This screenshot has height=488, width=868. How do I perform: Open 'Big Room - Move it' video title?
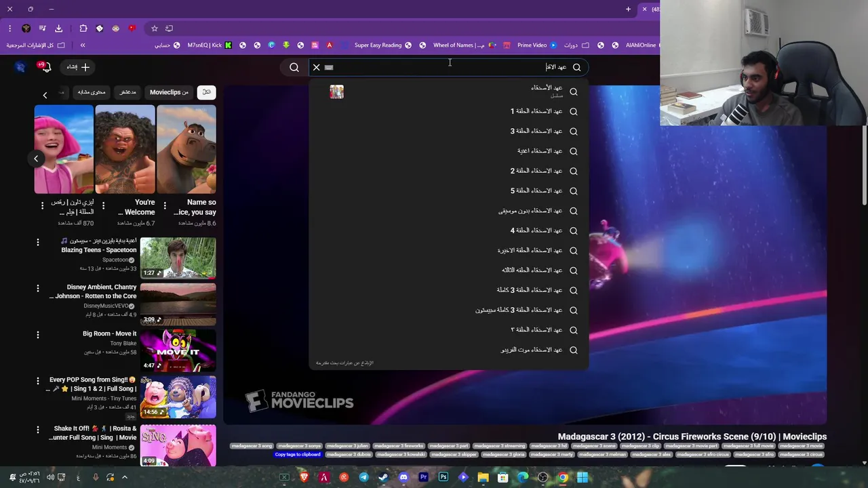pyautogui.click(x=109, y=333)
